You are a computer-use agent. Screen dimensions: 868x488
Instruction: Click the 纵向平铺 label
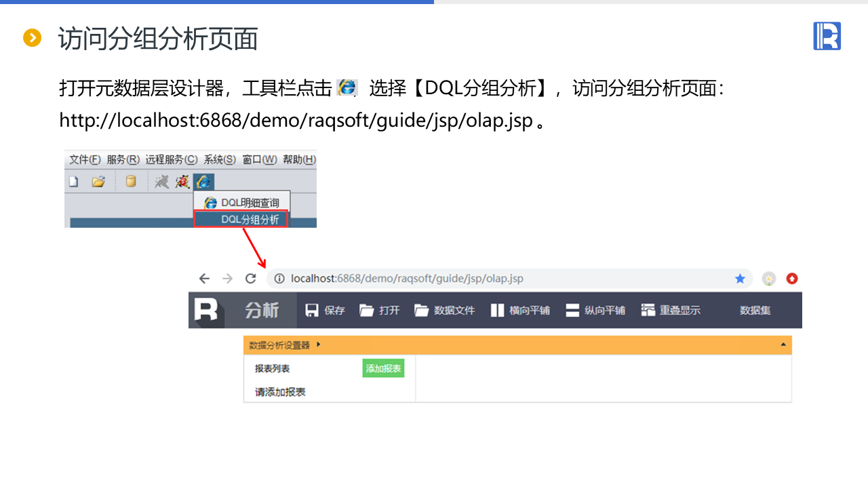605,310
